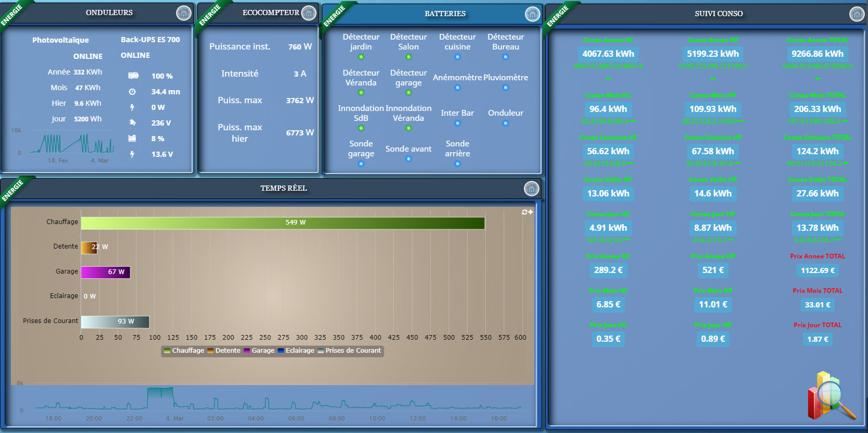This screenshot has height=433, width=868.
Task: Click the Photovoltaïque Année 332 KWh value
Action: pos(87,72)
